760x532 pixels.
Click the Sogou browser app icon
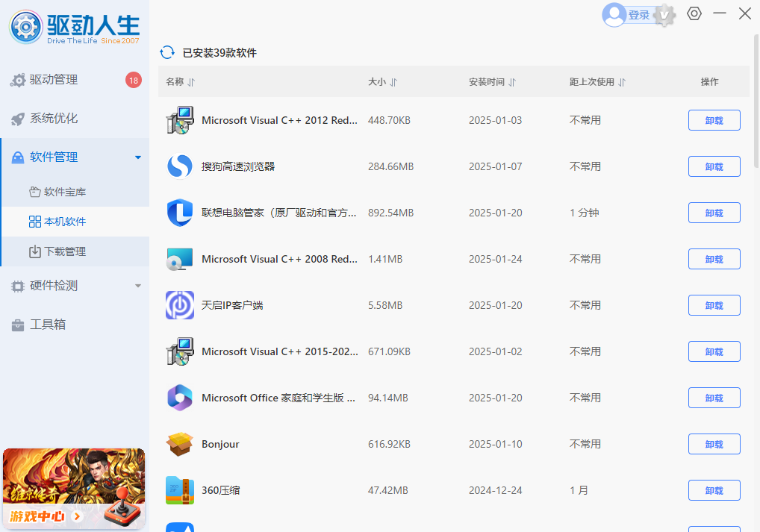[180, 166]
